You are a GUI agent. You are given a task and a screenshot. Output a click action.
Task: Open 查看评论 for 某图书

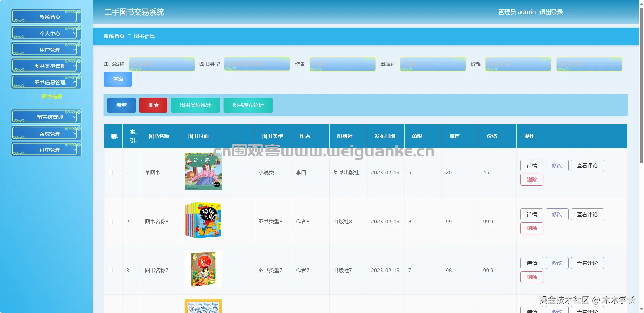[x=587, y=166]
